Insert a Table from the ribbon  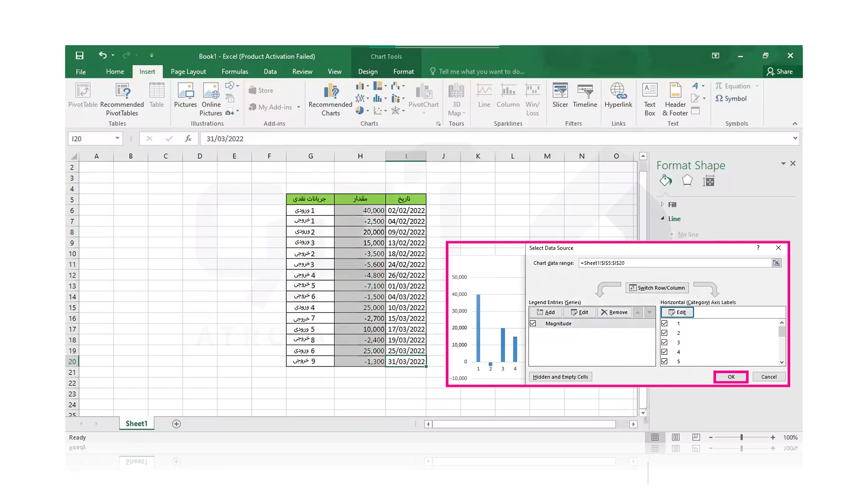click(156, 96)
